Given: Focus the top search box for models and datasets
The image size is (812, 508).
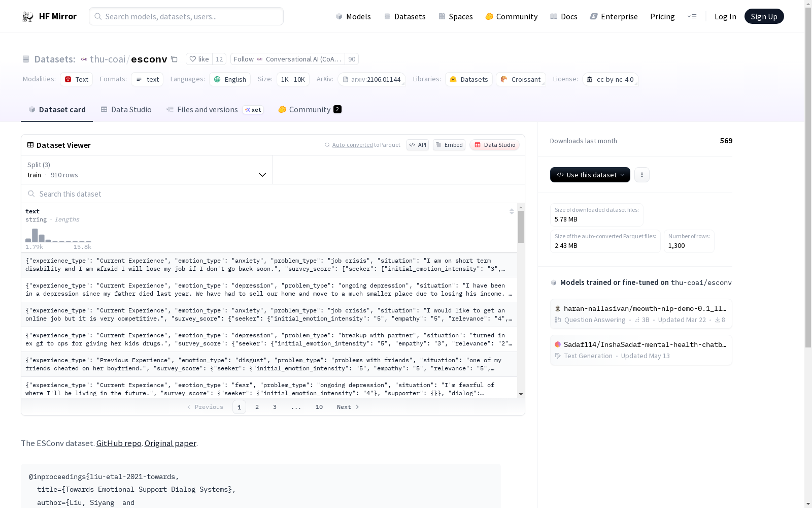Looking at the screenshot, I should pos(186,16).
